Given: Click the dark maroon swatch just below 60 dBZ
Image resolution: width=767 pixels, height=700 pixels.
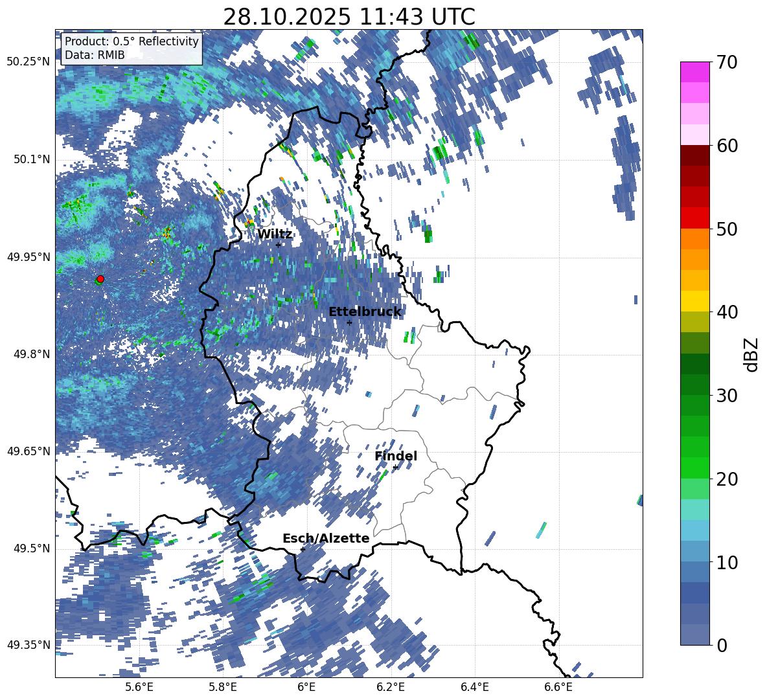Looking at the screenshot, I should coord(694,155).
